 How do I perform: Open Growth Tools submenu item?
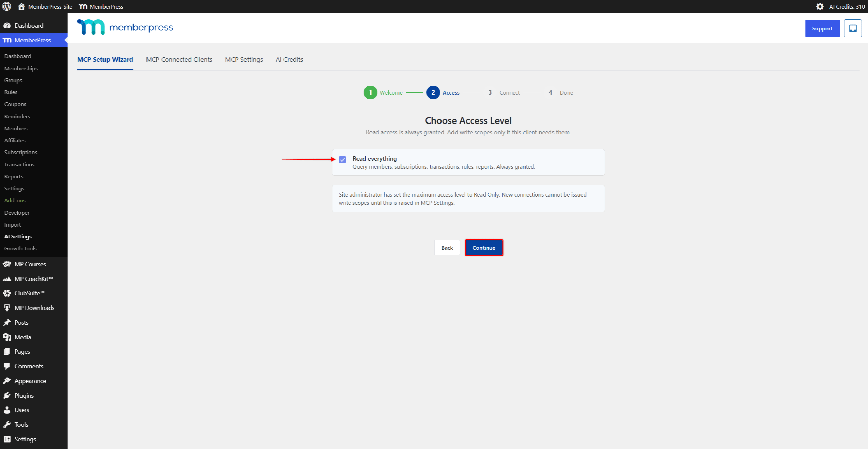click(20, 248)
